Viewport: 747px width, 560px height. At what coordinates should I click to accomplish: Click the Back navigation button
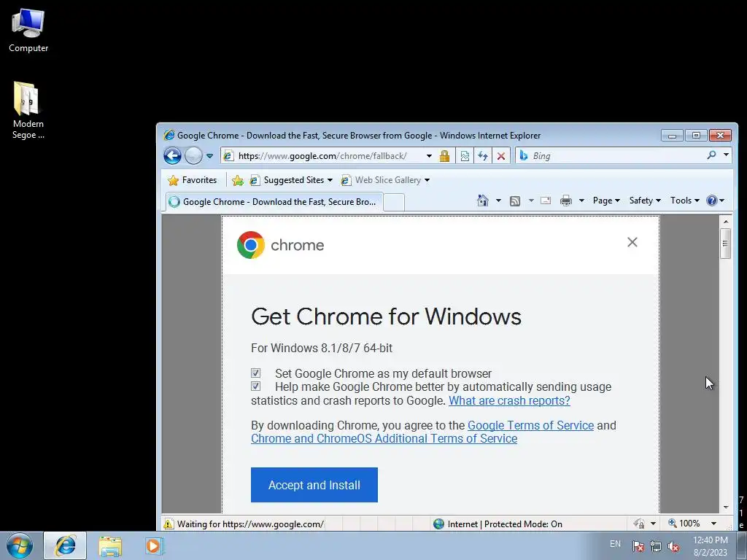pyautogui.click(x=172, y=156)
